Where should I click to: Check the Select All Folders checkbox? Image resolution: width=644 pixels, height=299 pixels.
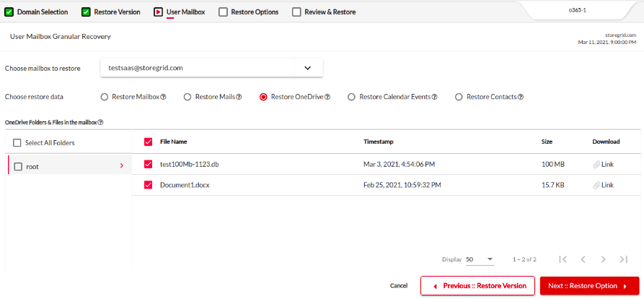[17, 143]
